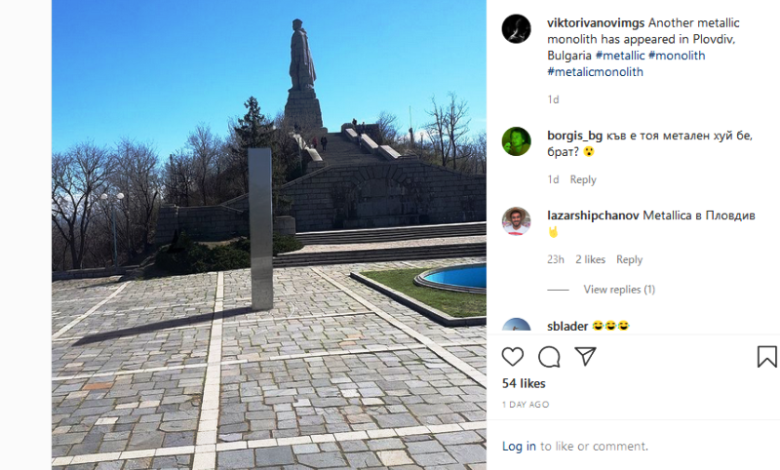Open the sblader username

[x=568, y=326]
